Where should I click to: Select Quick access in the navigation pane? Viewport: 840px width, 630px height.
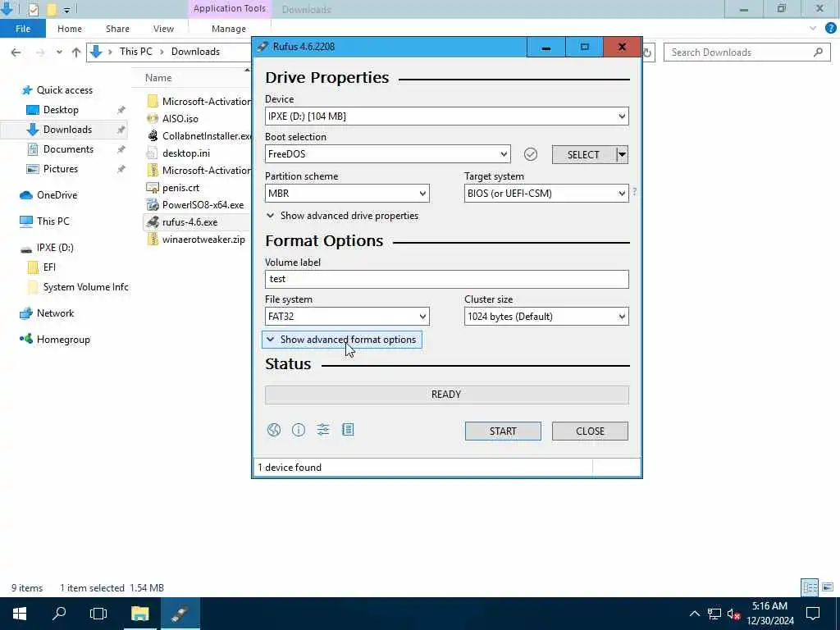64,90
